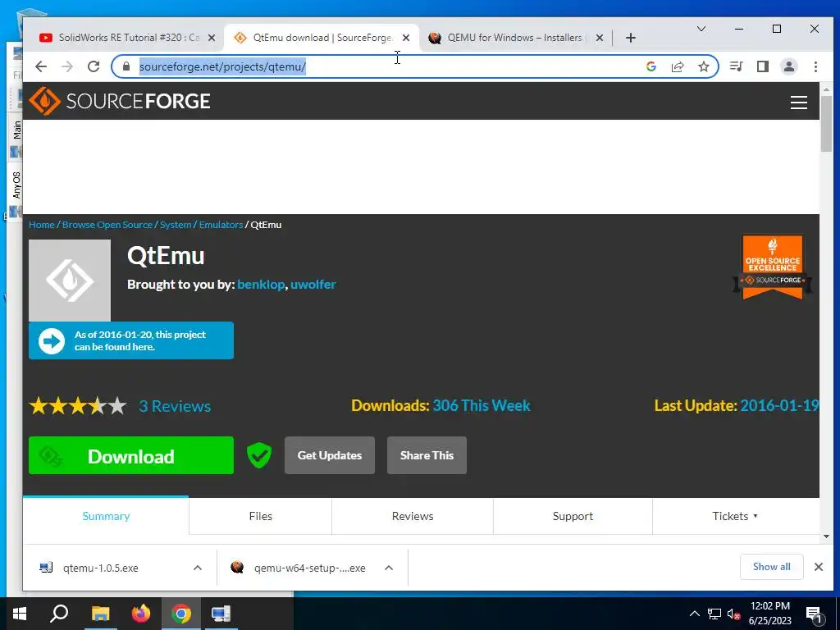Screen dimensions: 840x630
Task: Expand the Tickets dropdown tab
Action: point(735,516)
